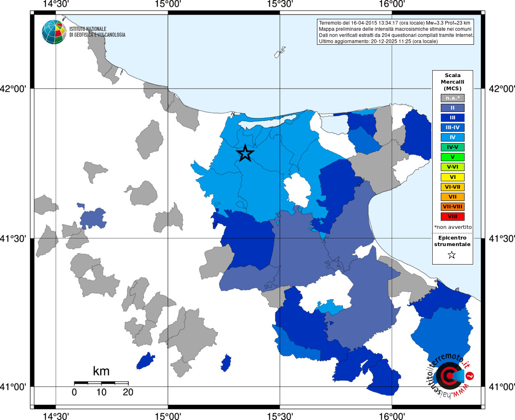Click the scale bar 20 mark
This screenshot has height=420, width=515.
point(128,392)
